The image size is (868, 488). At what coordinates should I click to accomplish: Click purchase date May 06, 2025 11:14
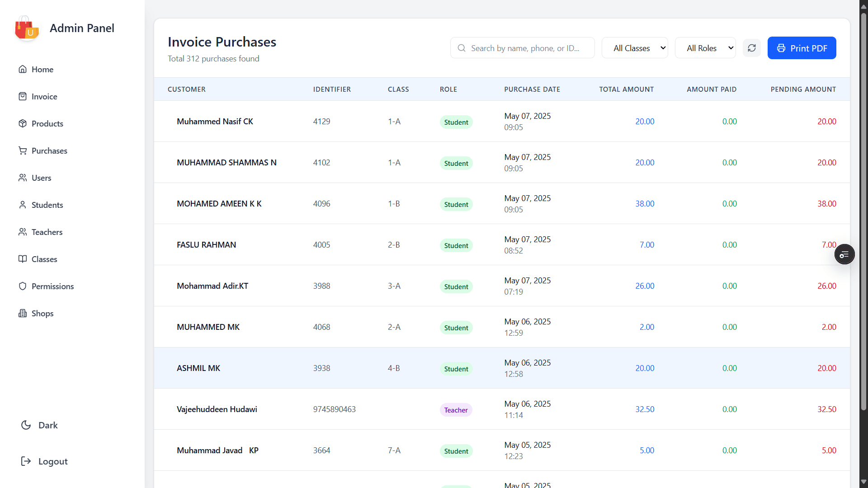click(528, 409)
